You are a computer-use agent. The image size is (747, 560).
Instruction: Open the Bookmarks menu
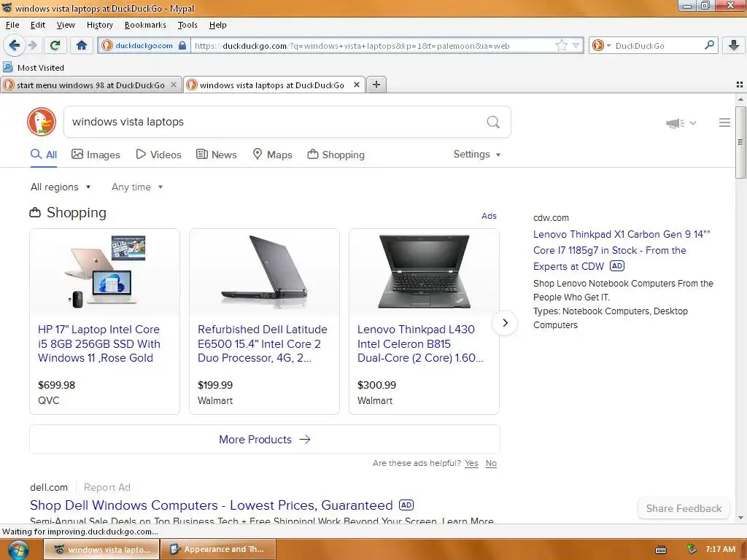pos(145,25)
